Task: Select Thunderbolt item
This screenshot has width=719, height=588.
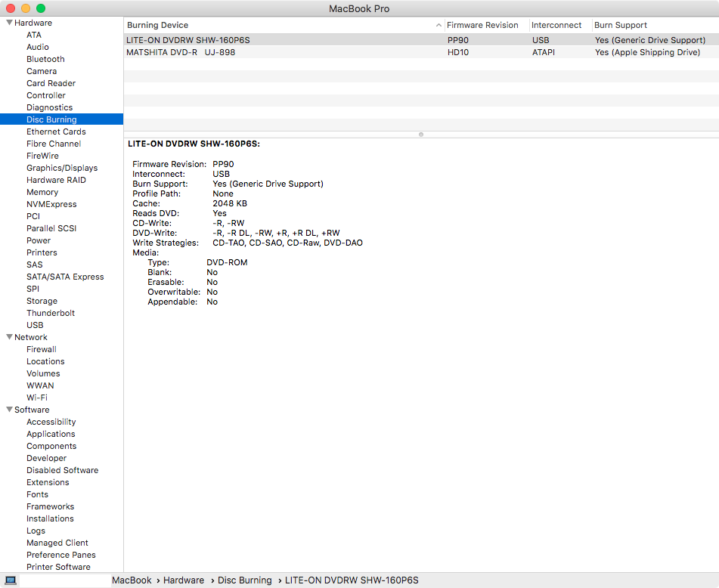Action: click(x=51, y=313)
